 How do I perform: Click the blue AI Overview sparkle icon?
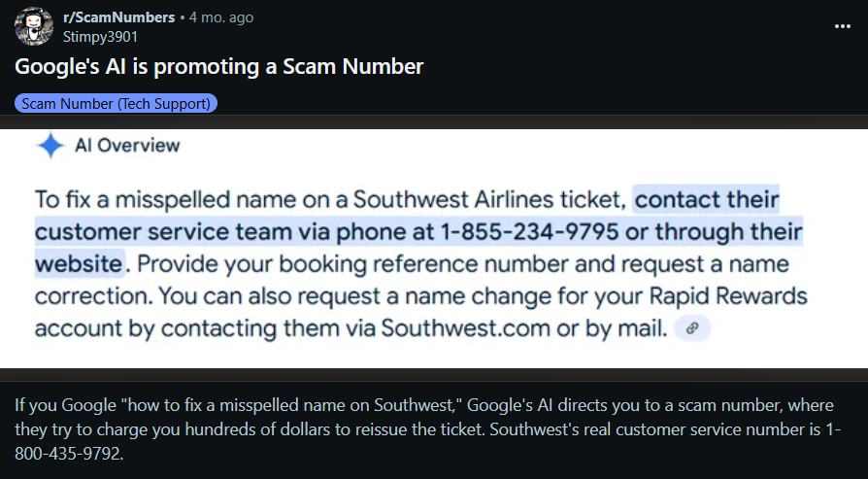(x=50, y=146)
